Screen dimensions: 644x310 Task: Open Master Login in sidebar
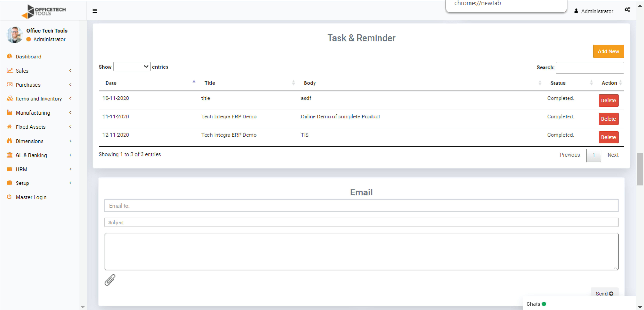click(x=31, y=197)
